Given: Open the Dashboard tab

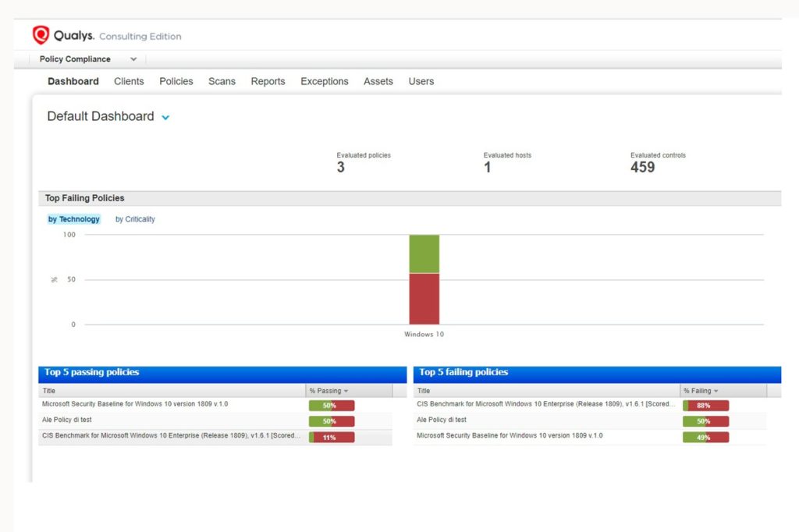Looking at the screenshot, I should click(x=73, y=82).
